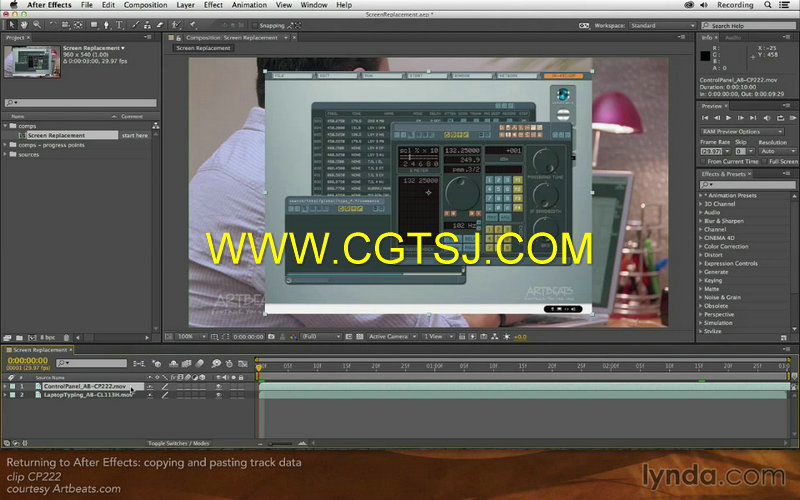Click RAM Preview button in Preview panel
Viewport: 800px width, 500px height.
click(x=793, y=118)
